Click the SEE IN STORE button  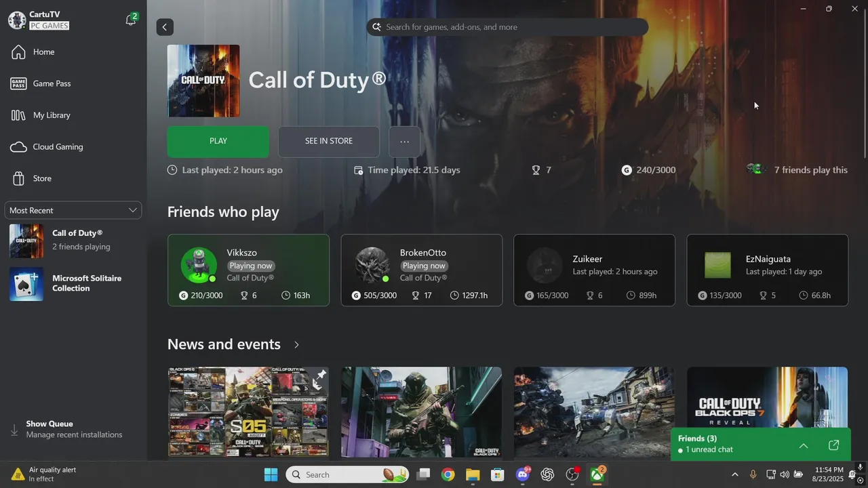[x=329, y=142]
